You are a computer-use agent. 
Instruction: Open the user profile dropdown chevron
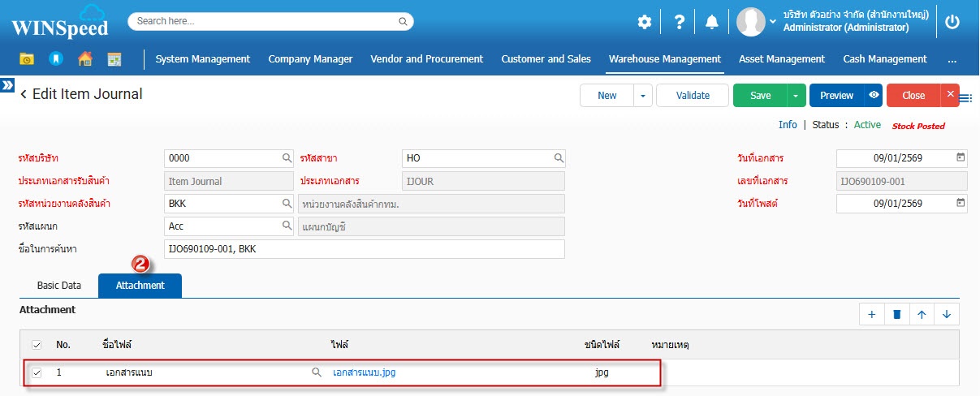pos(773,22)
